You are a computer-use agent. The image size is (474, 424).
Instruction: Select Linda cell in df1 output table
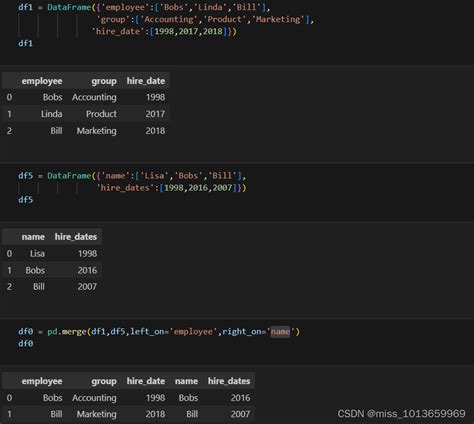tap(52, 114)
